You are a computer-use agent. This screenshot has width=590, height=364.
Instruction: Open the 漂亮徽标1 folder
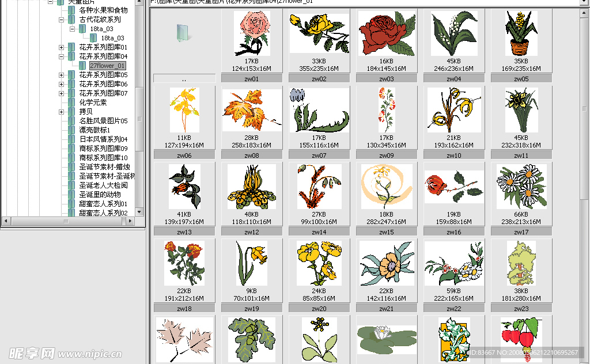95,130
